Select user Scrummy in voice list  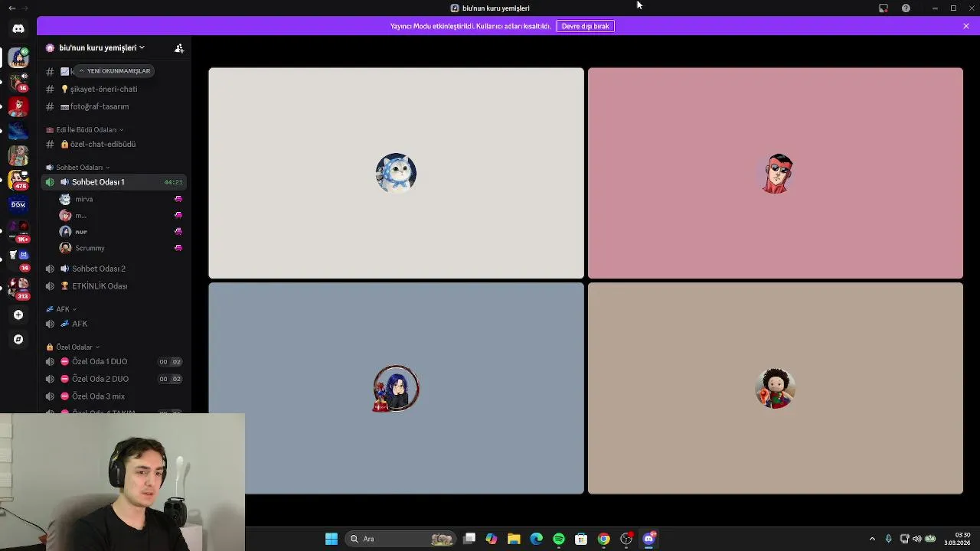[x=121, y=248]
